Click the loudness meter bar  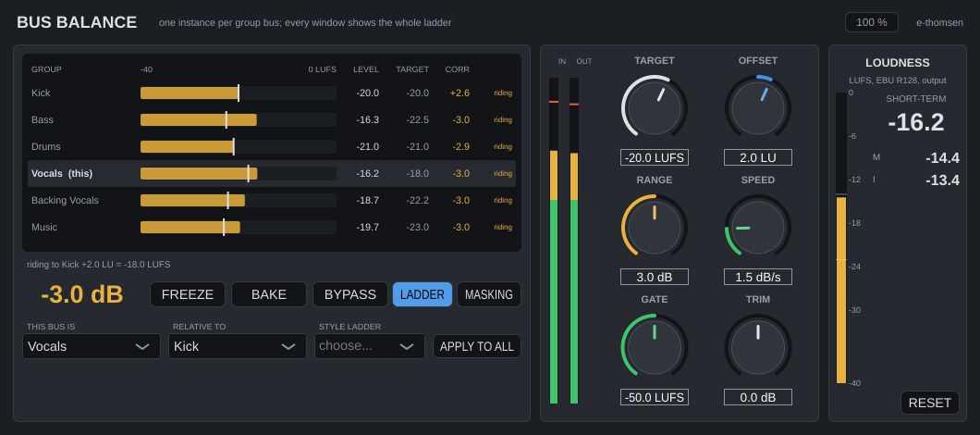click(x=841, y=238)
